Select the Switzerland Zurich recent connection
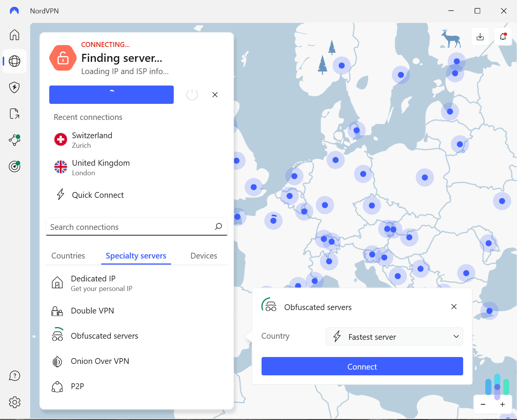The image size is (517, 420). point(92,140)
